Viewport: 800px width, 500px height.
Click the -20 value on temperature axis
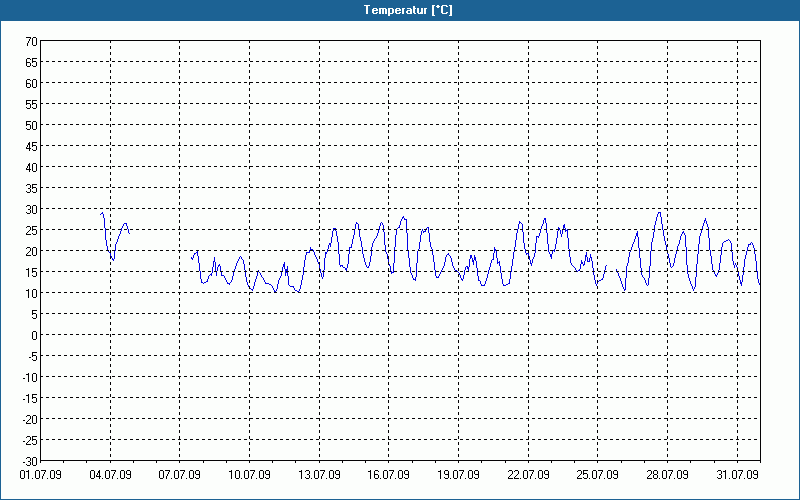(30, 419)
